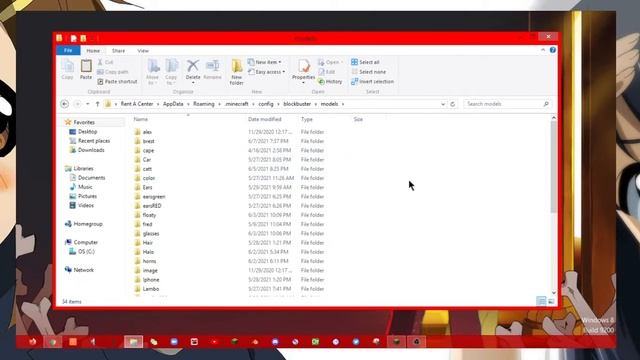Screen dimensions: 640x360
Task: Click Paste shortcut in ribbon
Action: [117, 82]
